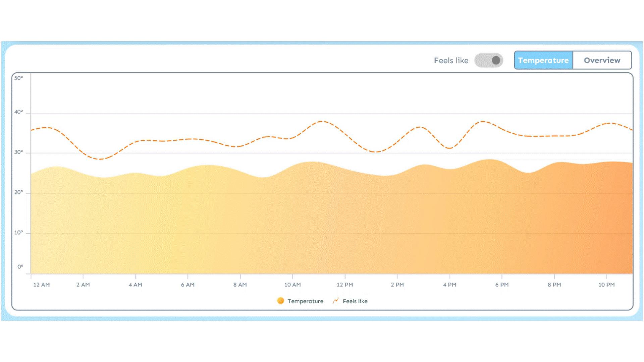Select the 6 AM time marker
This screenshot has height=362, width=644.
pyautogui.click(x=187, y=285)
